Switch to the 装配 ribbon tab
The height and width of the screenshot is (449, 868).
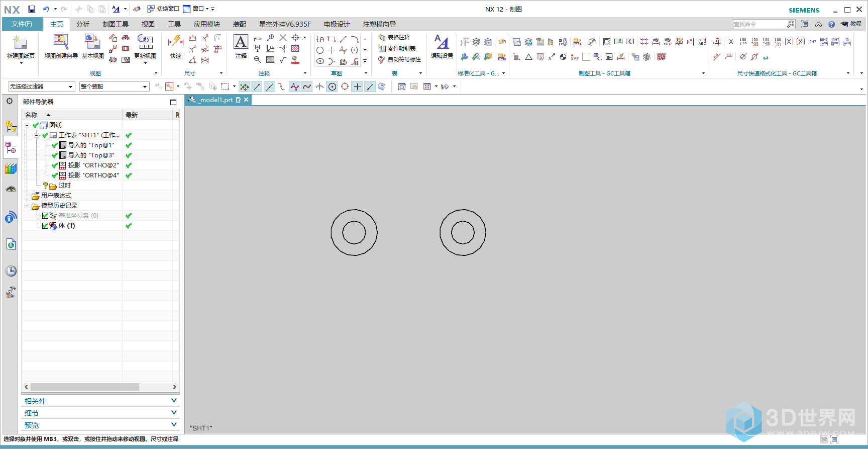[x=240, y=24]
